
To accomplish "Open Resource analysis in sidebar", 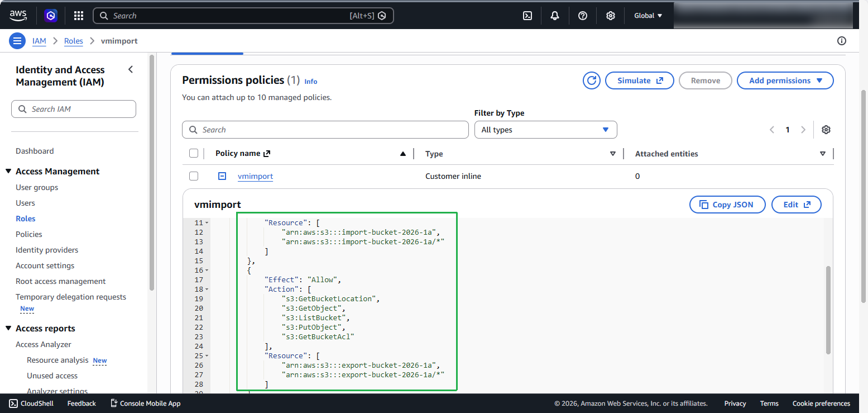I will tap(57, 360).
